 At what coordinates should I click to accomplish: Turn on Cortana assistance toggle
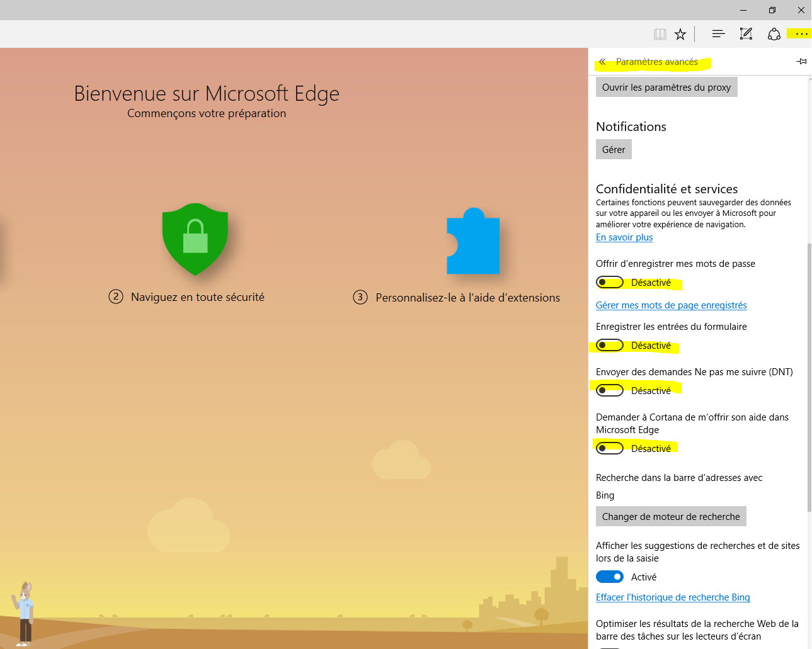coord(610,449)
